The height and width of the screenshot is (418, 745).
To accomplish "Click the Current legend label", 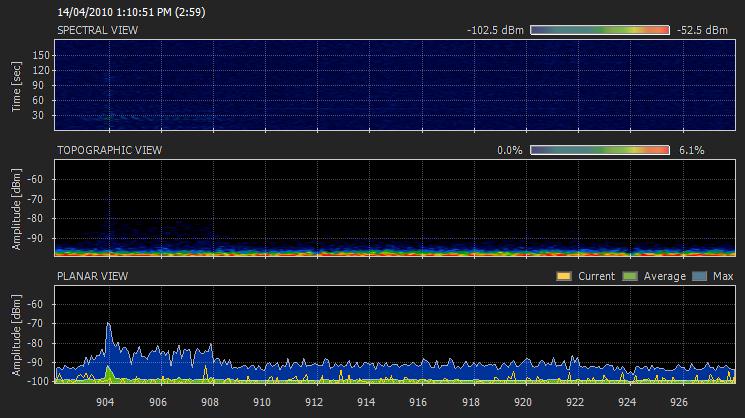I will [x=596, y=276].
